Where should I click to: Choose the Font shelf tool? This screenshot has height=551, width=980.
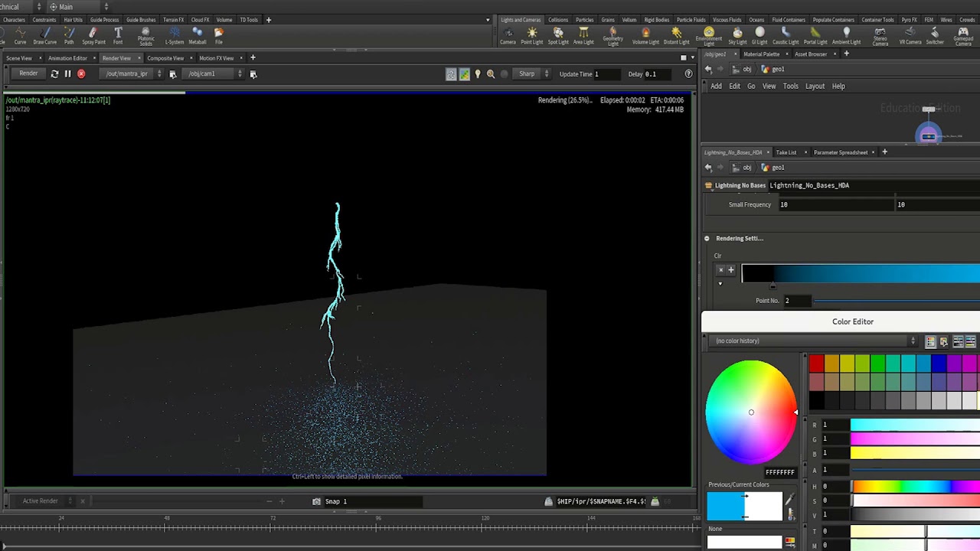(118, 35)
